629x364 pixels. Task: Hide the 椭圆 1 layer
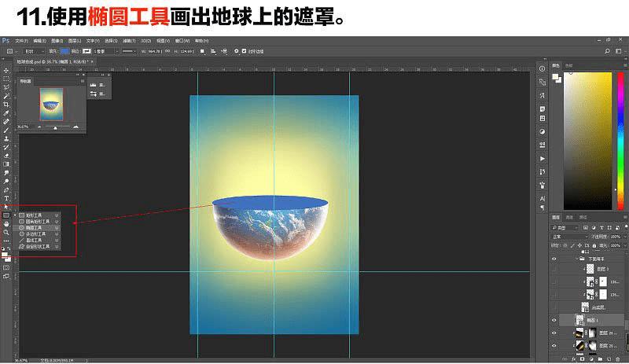[x=554, y=320]
